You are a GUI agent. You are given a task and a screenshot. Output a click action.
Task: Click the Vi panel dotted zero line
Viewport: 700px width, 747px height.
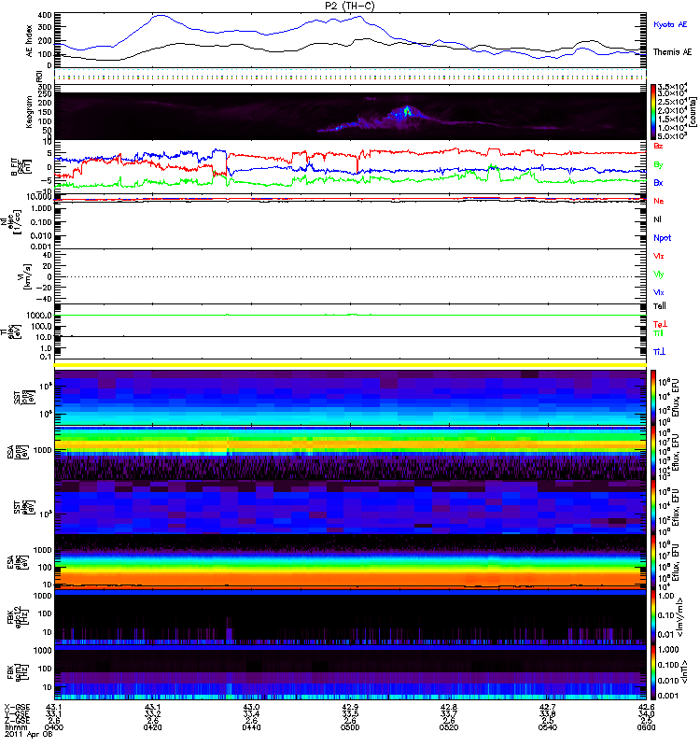tap(350, 276)
